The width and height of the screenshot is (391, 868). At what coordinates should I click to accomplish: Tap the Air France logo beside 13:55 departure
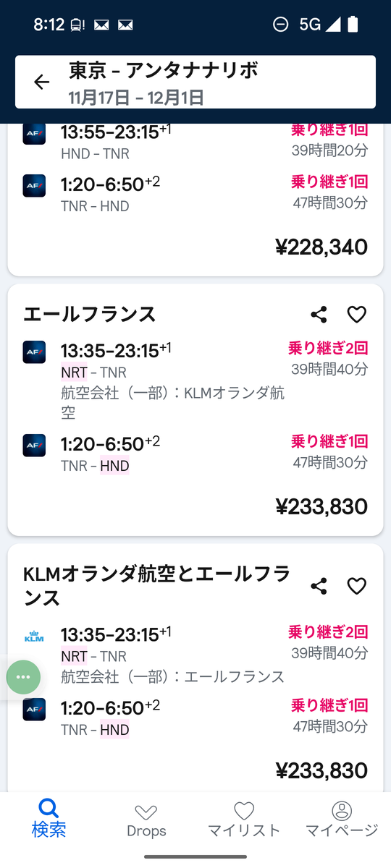tap(34, 134)
